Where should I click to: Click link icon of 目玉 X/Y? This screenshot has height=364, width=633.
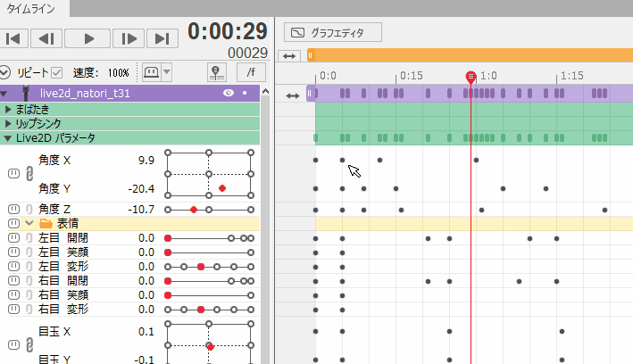click(29, 345)
